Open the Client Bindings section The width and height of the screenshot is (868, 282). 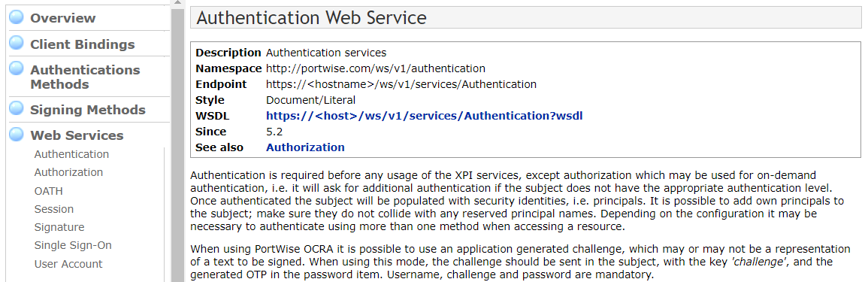[83, 44]
